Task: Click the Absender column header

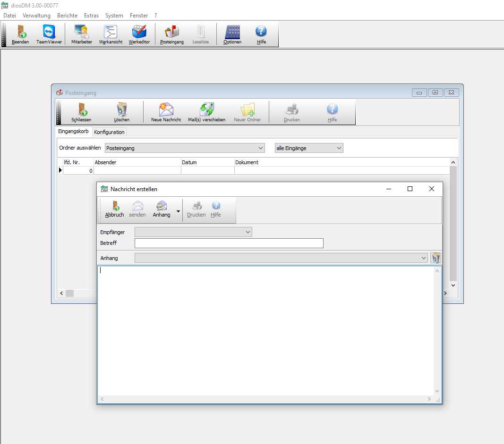Action: point(137,162)
